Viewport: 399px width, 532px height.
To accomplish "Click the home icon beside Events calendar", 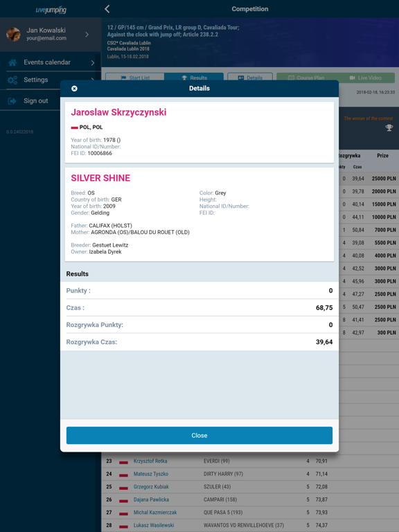I will (x=12, y=62).
